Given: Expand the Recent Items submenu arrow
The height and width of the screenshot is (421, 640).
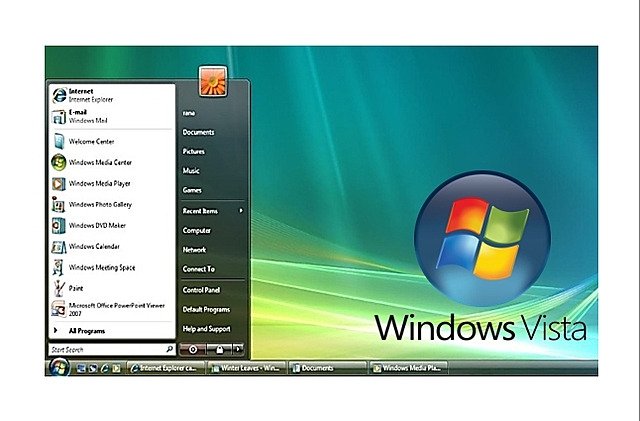Looking at the screenshot, I should [x=241, y=211].
